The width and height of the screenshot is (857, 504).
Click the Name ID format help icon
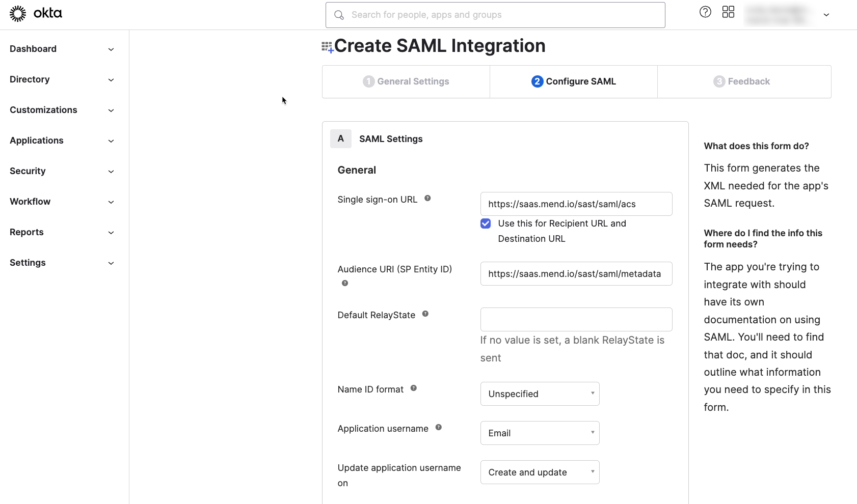[x=413, y=388]
